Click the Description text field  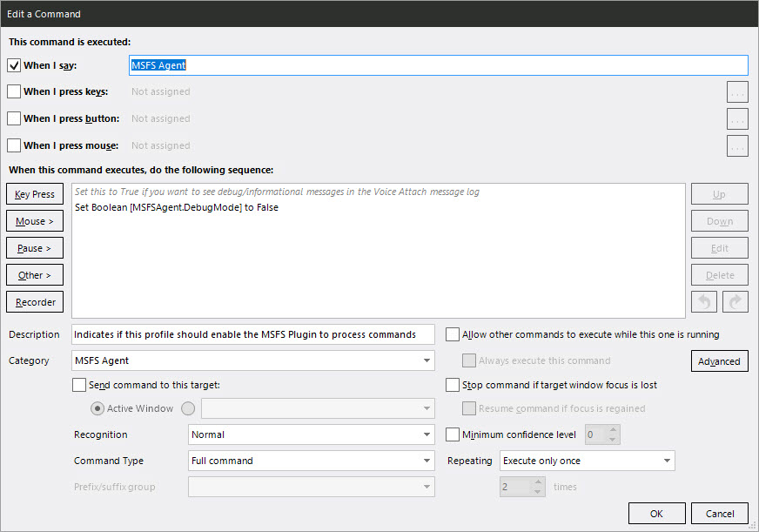253,334
